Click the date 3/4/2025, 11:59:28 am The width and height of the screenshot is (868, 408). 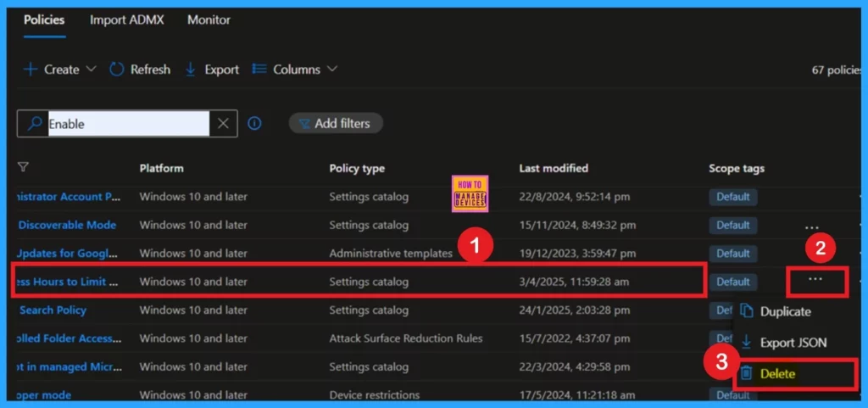(574, 282)
